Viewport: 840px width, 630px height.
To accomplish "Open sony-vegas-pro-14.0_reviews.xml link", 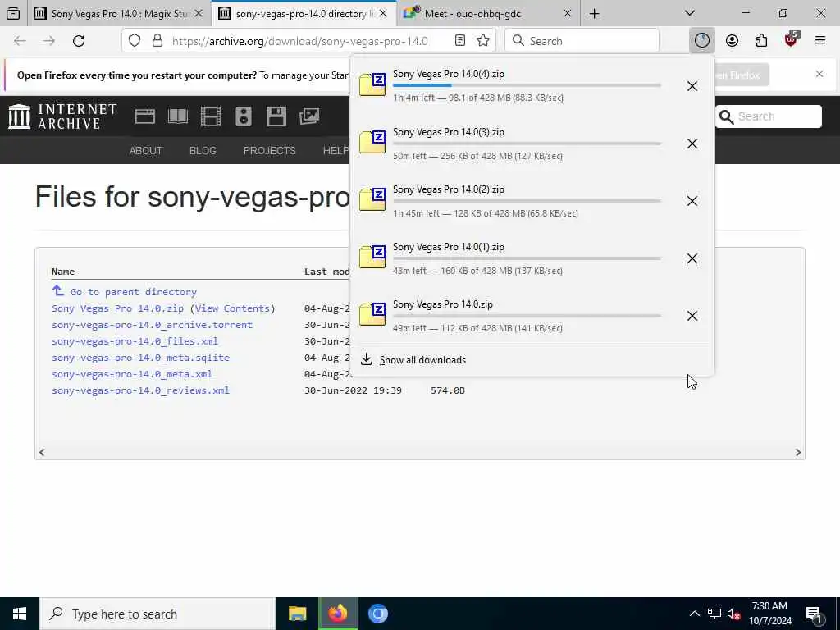I will click(140, 390).
